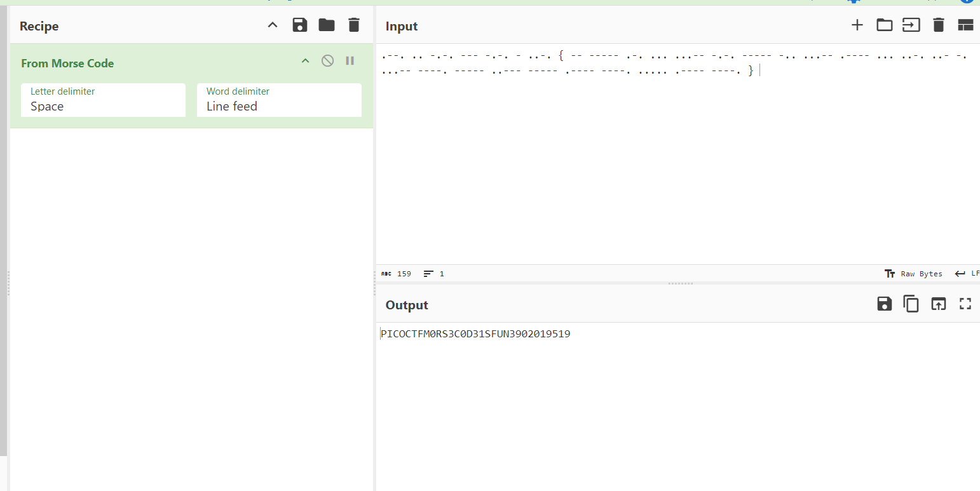Click Raw Bytes input encoding selector
980x491 pixels.
[914, 274]
